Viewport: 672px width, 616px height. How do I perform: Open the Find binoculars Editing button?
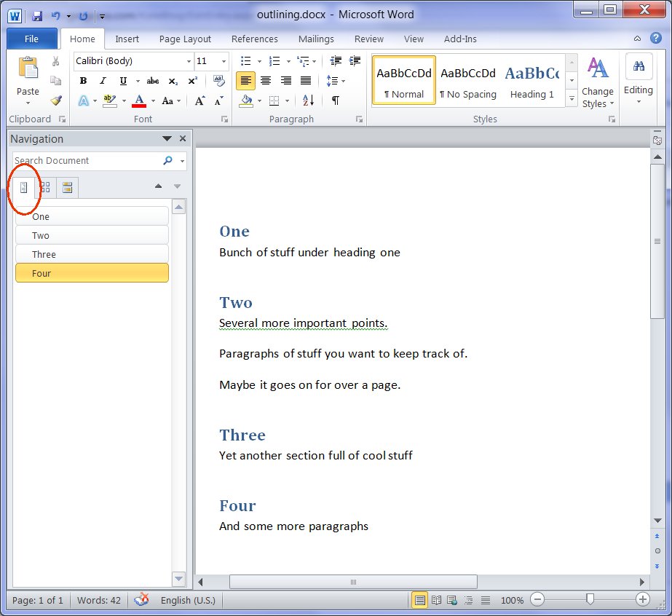(639, 66)
